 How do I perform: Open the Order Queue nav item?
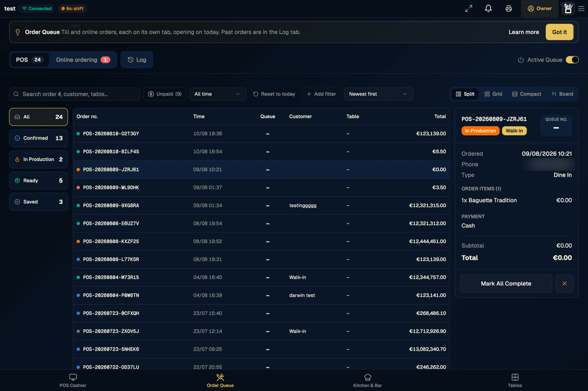point(220,380)
